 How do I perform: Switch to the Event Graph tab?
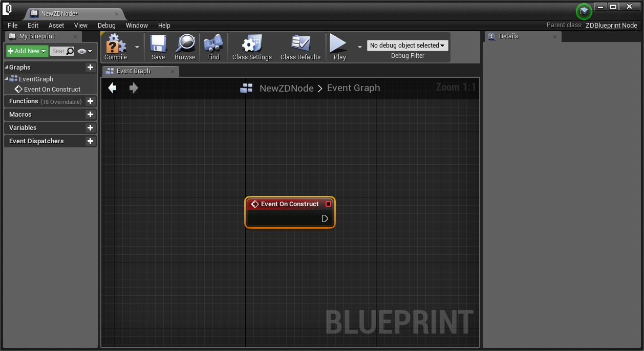(x=133, y=71)
